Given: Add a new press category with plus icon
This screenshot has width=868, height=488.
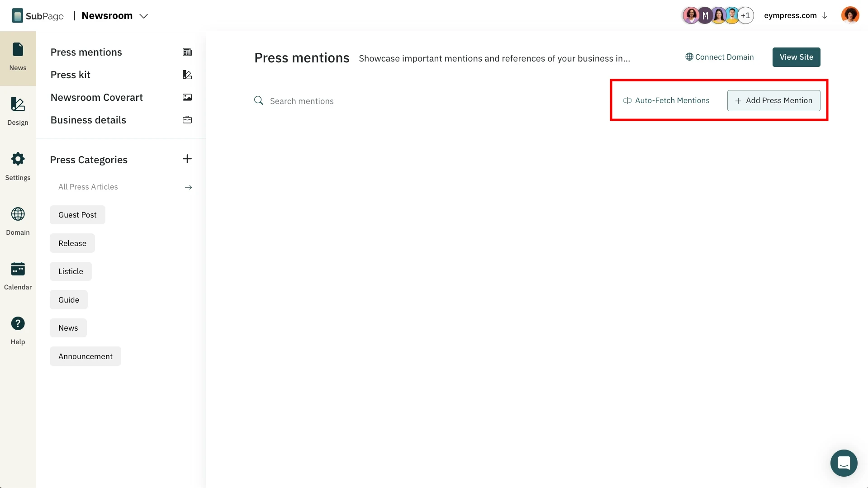Looking at the screenshot, I should click(187, 159).
